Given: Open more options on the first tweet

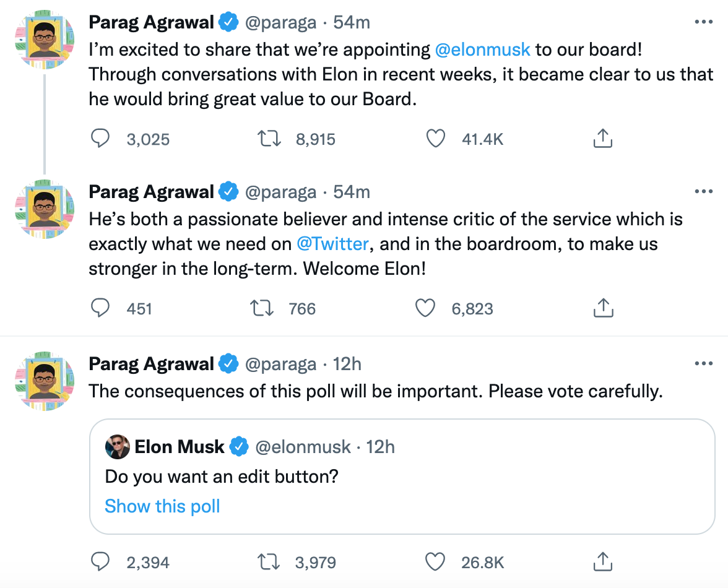Looking at the screenshot, I should (704, 22).
